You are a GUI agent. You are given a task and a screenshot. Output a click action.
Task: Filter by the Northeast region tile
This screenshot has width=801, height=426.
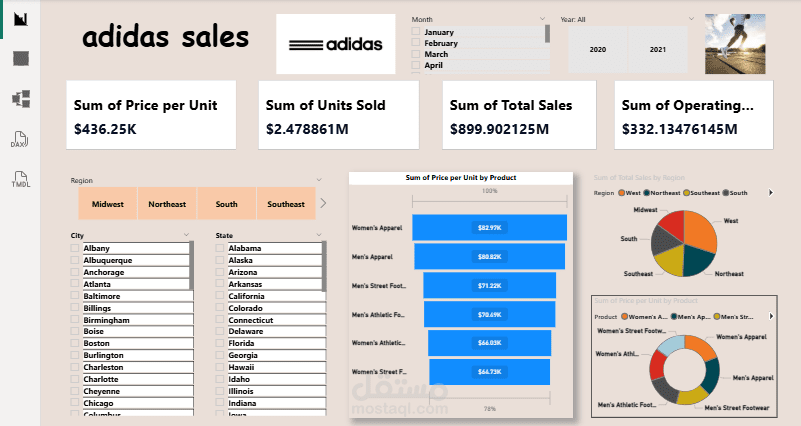tap(167, 204)
